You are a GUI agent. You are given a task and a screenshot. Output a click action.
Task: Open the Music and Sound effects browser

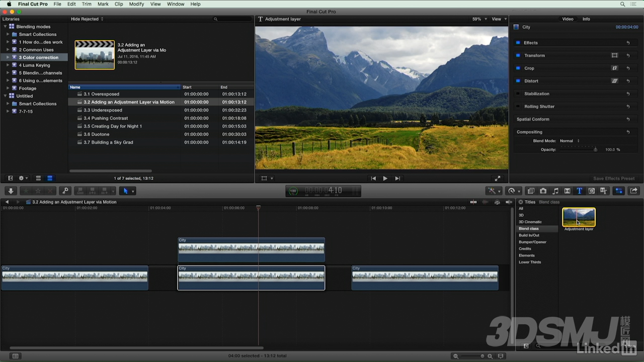click(555, 191)
